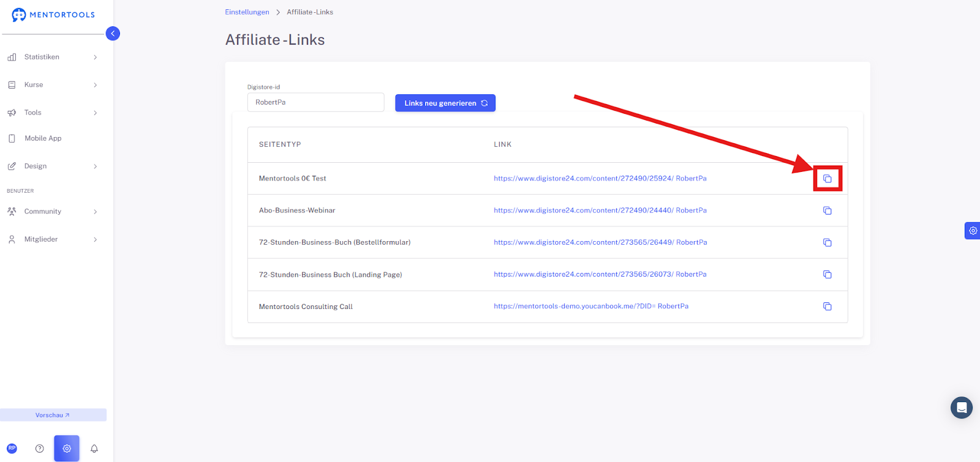Open the help question mark icon

[x=40, y=449]
